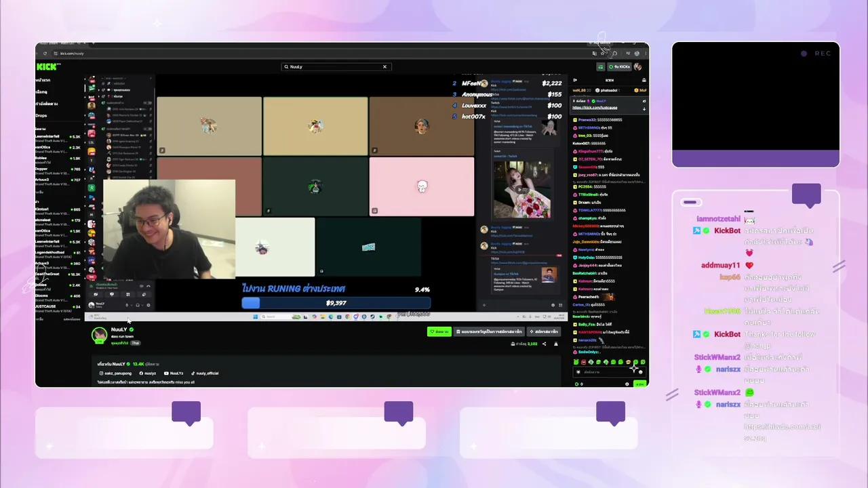Click chat username Koton007

(x=581, y=144)
